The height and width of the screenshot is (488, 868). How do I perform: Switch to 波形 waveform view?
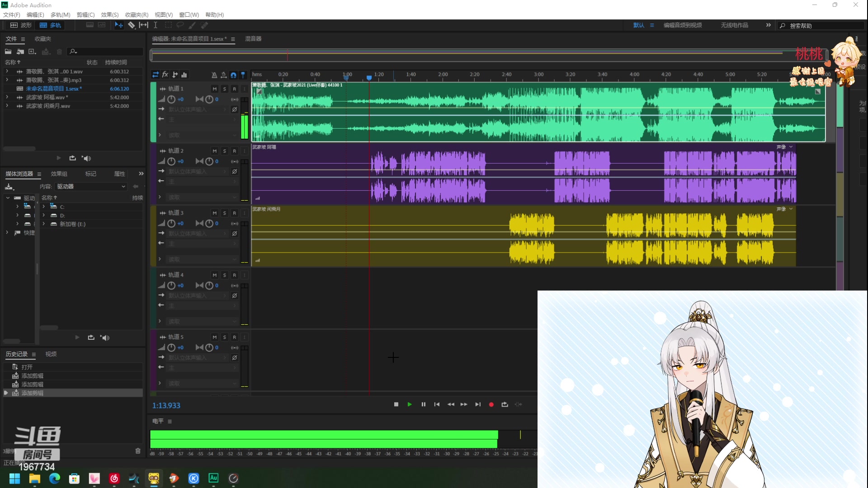coord(21,25)
